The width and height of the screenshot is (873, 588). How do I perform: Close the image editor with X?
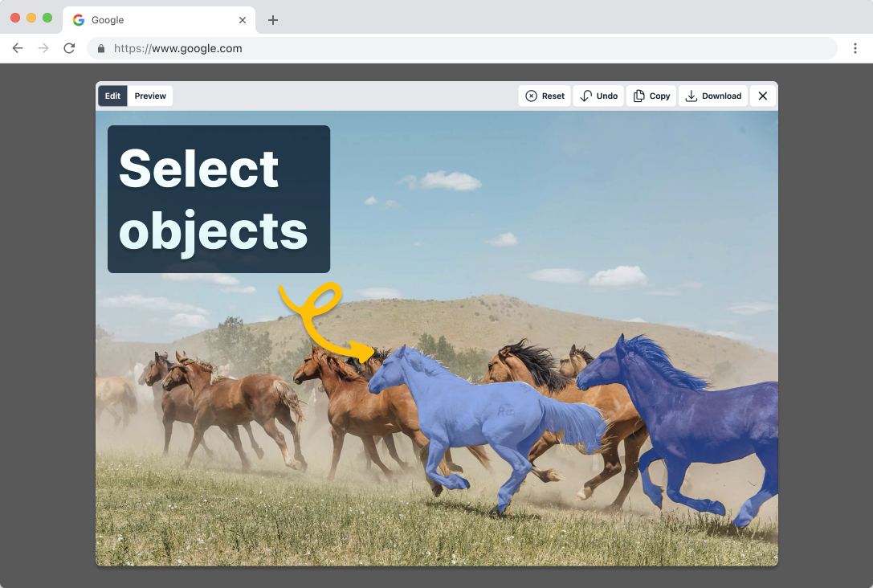click(x=763, y=96)
